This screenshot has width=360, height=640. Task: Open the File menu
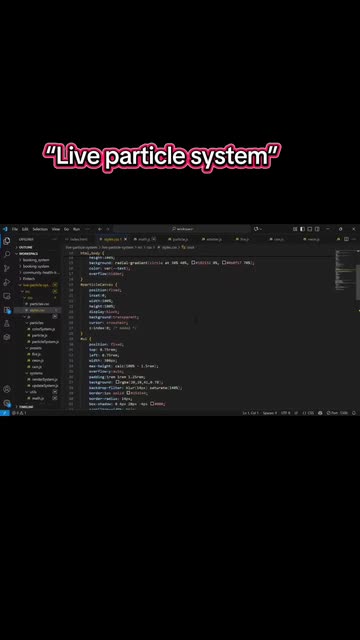click(15, 229)
